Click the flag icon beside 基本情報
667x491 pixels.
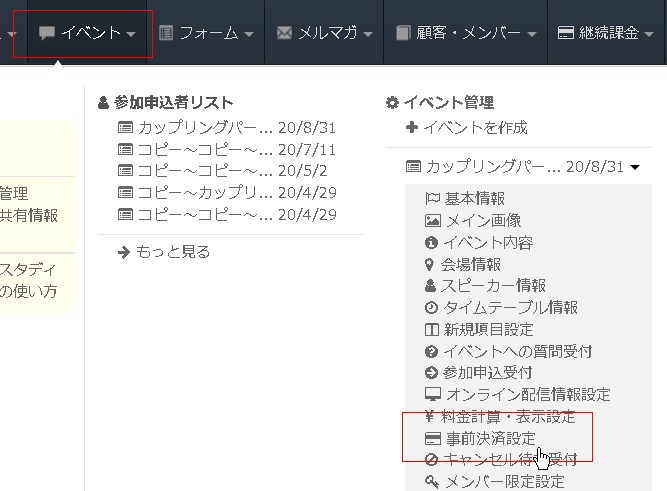pos(432,198)
